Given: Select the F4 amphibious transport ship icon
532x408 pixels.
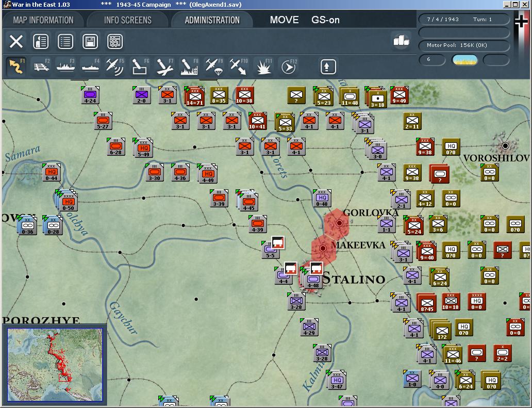Looking at the screenshot, I should (90, 66).
